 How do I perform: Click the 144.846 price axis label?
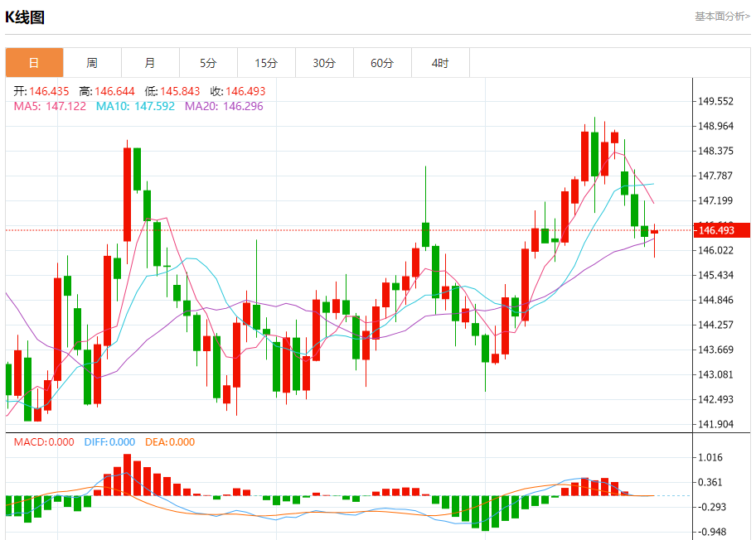[715, 300]
